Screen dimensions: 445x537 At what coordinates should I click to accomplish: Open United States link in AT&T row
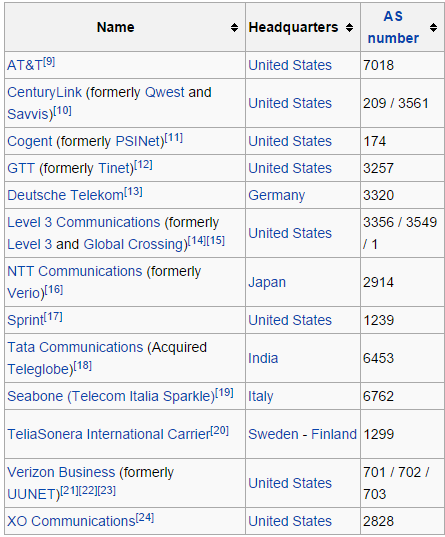pos(290,65)
